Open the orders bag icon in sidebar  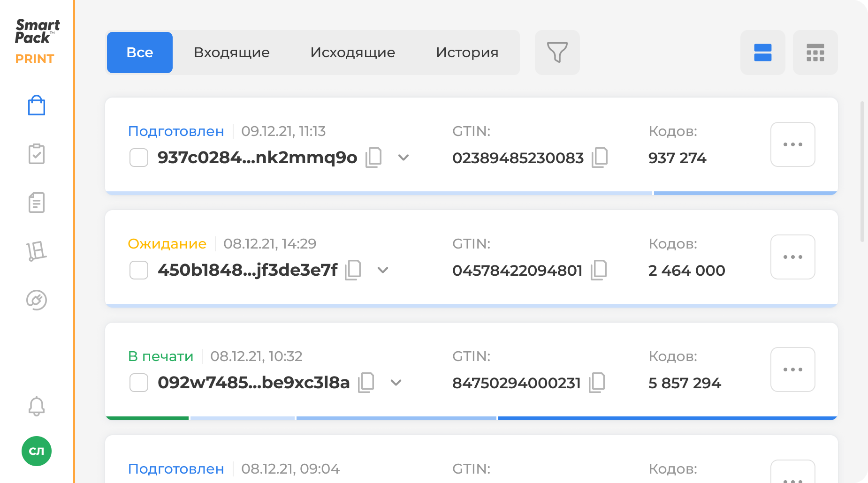(x=37, y=106)
